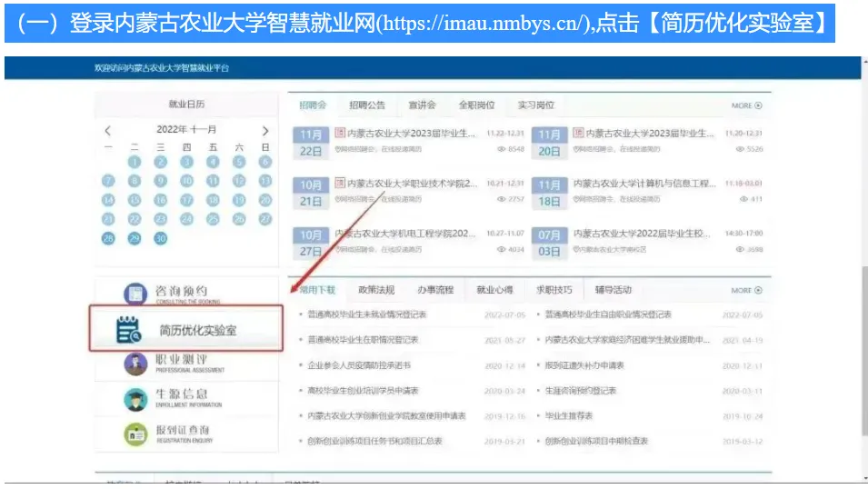Open 内蒙古农业大学职业技术学院 job fair listing

(412, 184)
